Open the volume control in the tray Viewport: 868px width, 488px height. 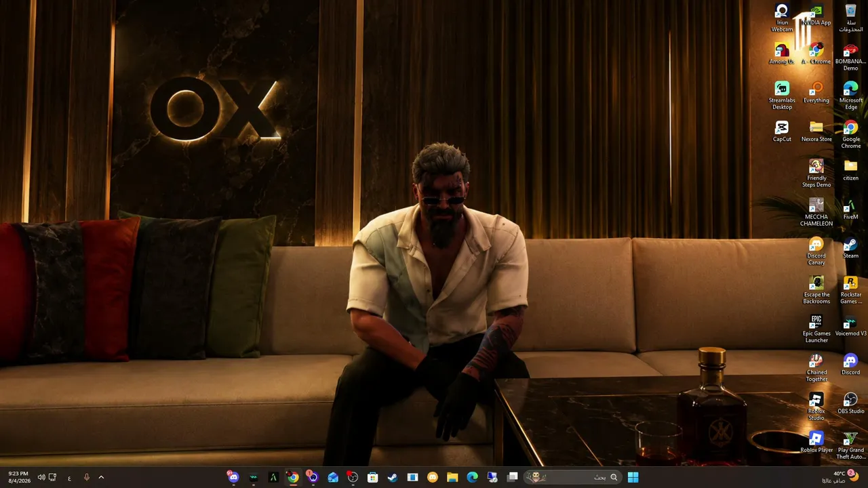[x=41, y=477]
